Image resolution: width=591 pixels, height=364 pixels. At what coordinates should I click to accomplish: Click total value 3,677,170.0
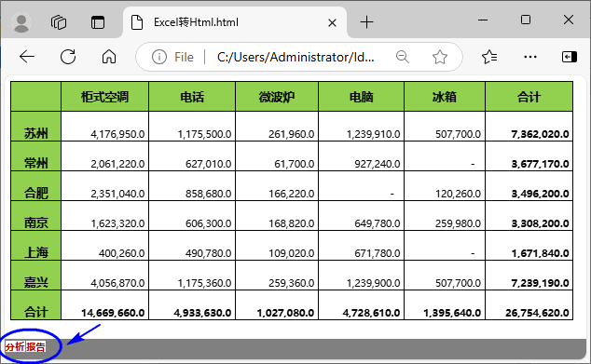click(540, 164)
